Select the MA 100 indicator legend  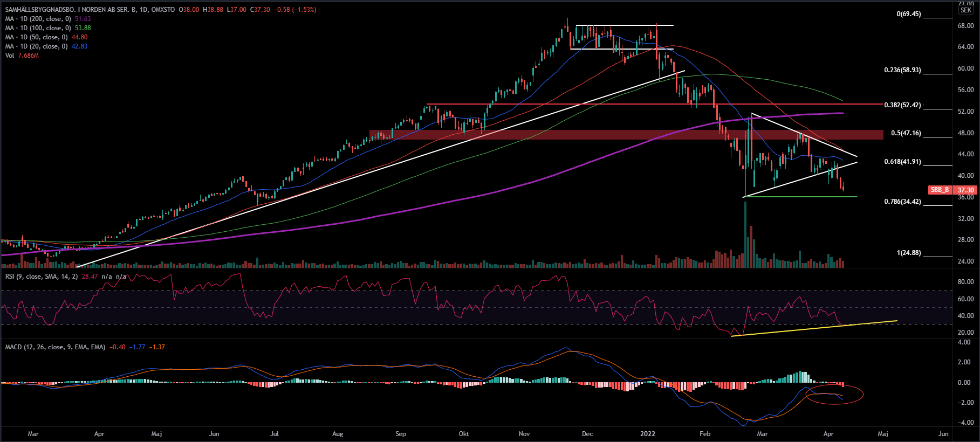pyautogui.click(x=38, y=28)
